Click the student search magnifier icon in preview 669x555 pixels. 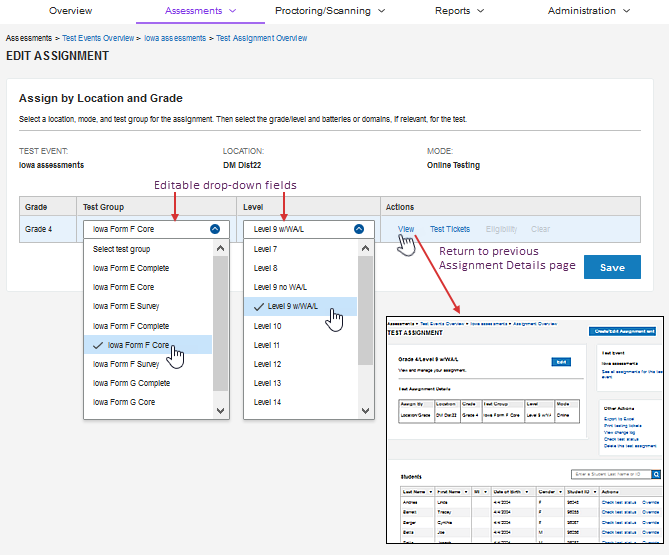[x=656, y=474]
